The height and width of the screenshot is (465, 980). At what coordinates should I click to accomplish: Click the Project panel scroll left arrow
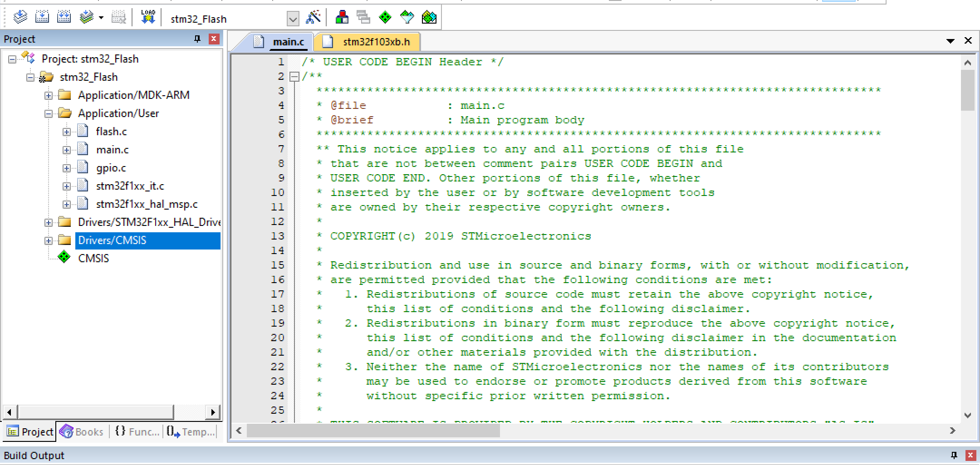tap(10, 412)
